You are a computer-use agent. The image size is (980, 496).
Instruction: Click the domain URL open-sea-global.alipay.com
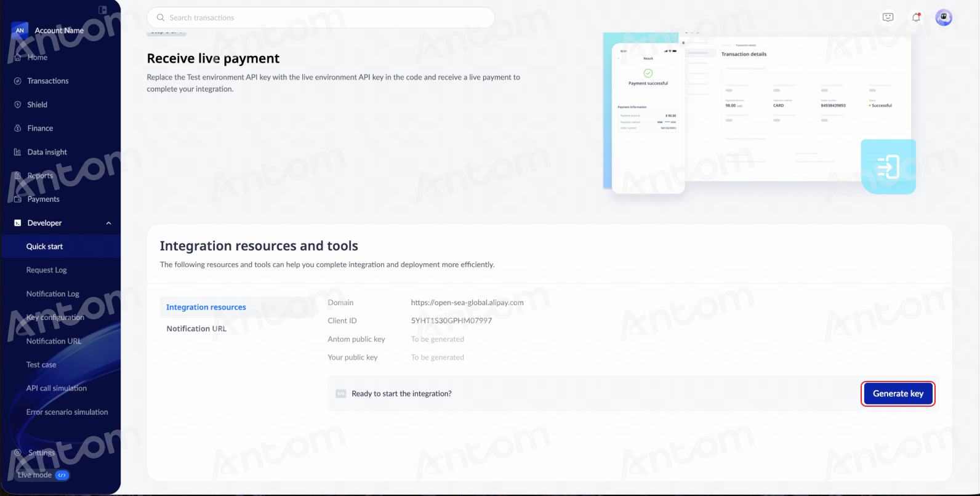pyautogui.click(x=467, y=303)
